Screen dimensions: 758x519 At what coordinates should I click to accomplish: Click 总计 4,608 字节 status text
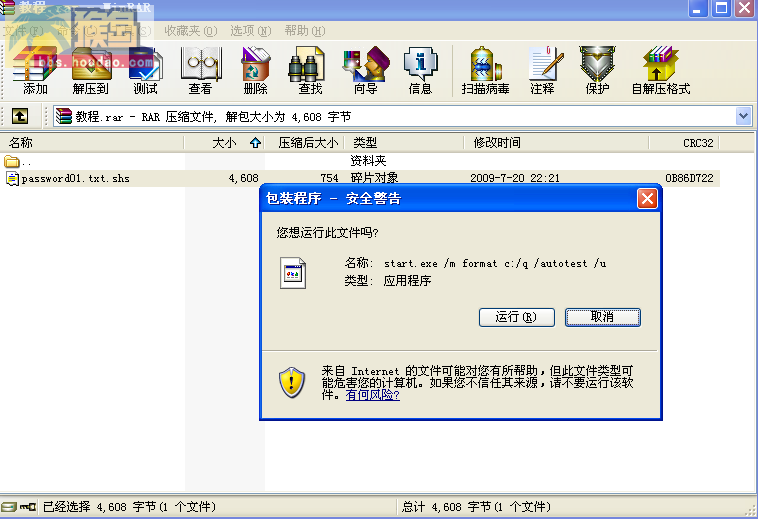pos(476,507)
